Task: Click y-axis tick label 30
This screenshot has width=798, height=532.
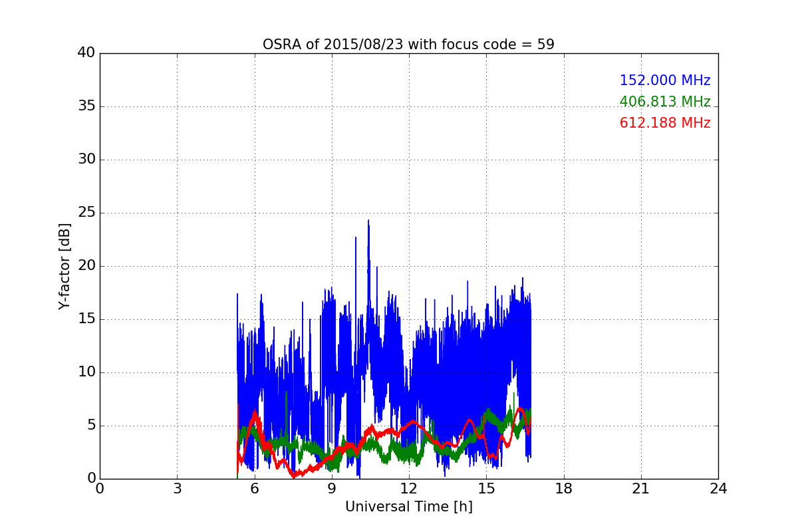Action: pos(86,160)
